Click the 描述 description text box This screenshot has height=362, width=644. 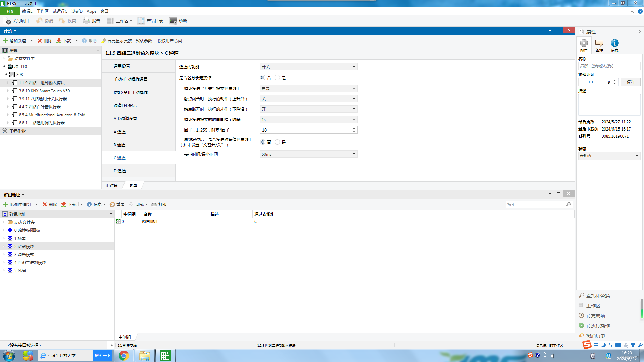click(609, 105)
